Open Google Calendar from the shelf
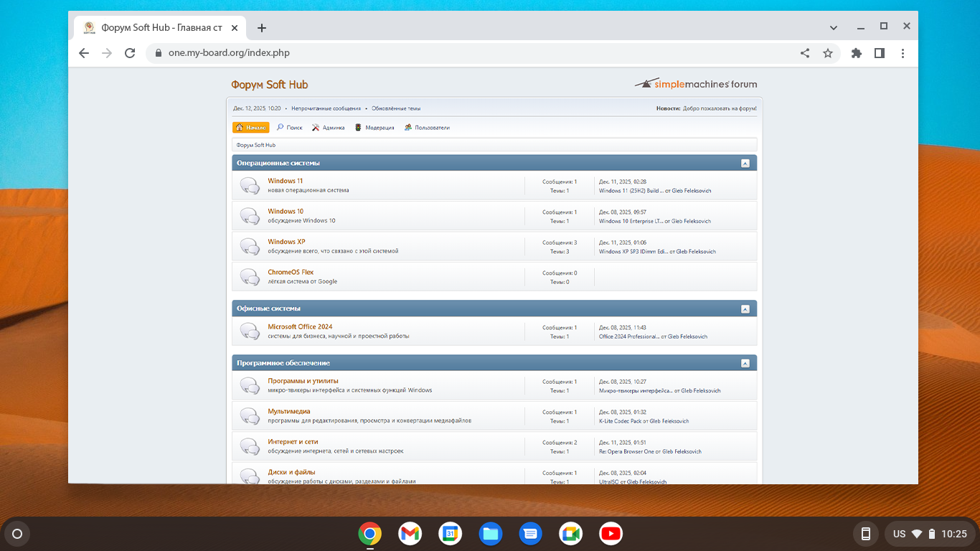980x551 pixels. click(451, 534)
